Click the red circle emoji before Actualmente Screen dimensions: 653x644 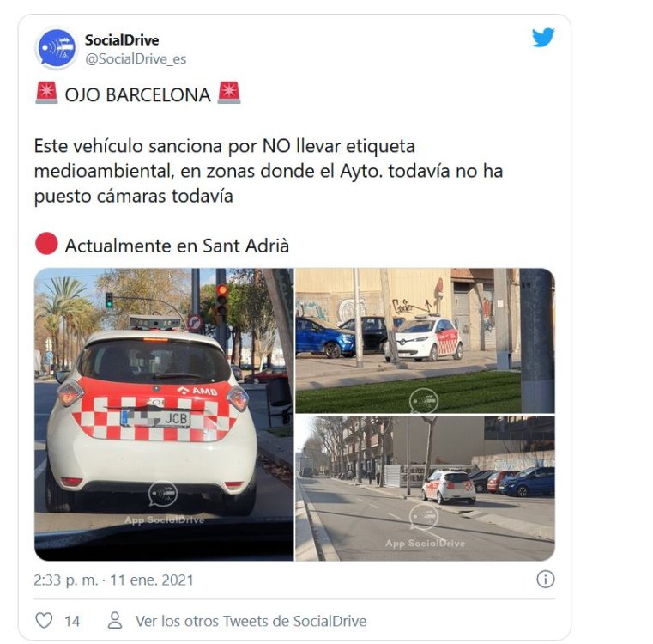click(46, 243)
